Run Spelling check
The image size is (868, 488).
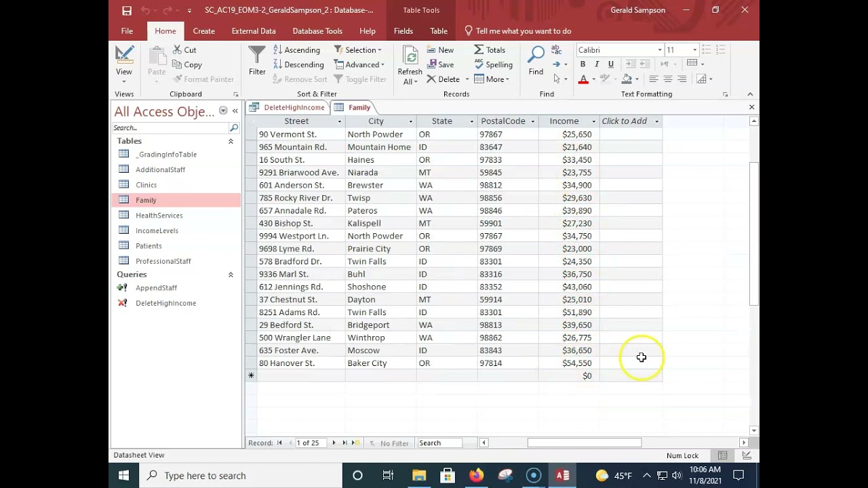click(493, 64)
